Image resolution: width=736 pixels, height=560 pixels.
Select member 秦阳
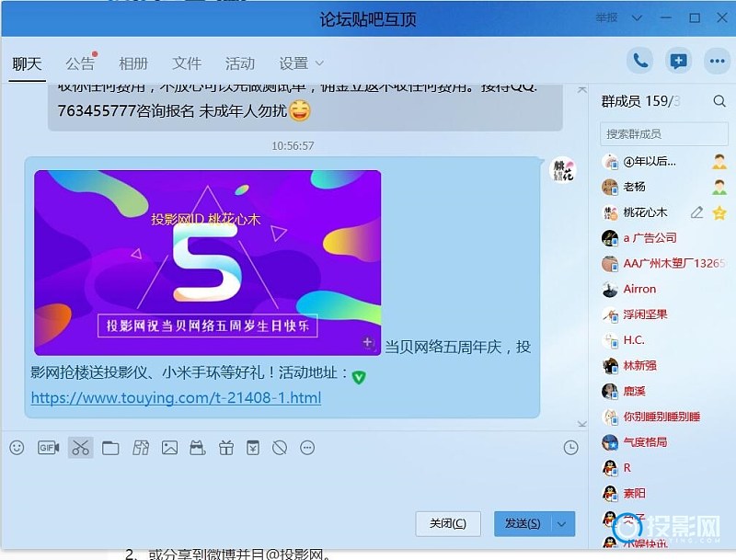pyautogui.click(x=663, y=494)
